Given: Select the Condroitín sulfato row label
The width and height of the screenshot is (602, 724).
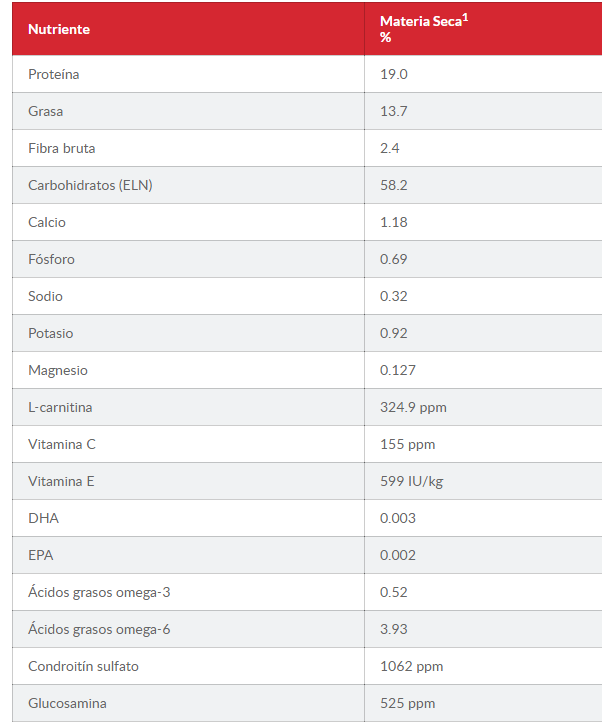Looking at the screenshot, I should [x=84, y=666].
